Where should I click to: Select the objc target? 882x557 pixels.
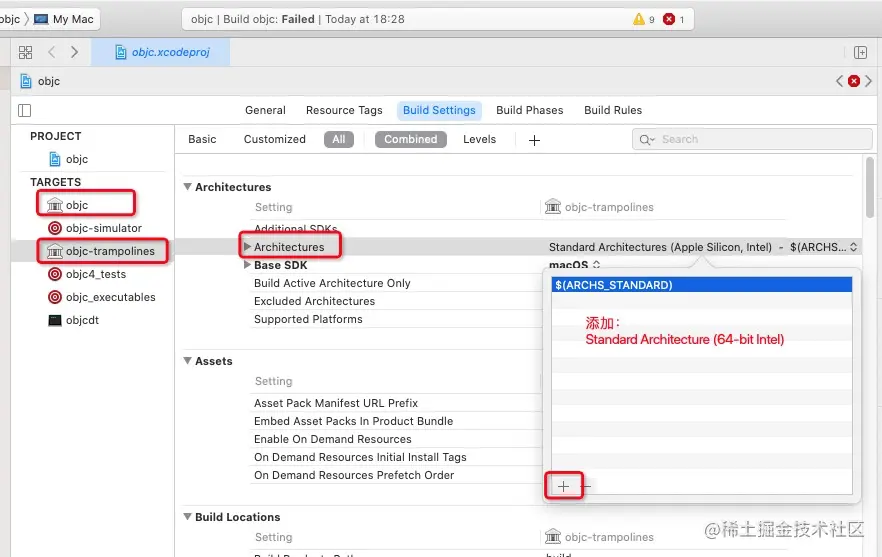[76, 205]
